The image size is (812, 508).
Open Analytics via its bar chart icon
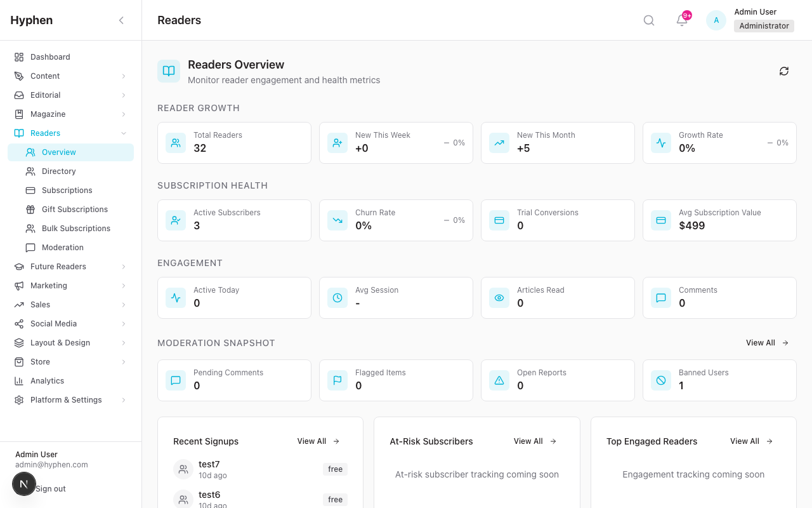pyautogui.click(x=18, y=380)
